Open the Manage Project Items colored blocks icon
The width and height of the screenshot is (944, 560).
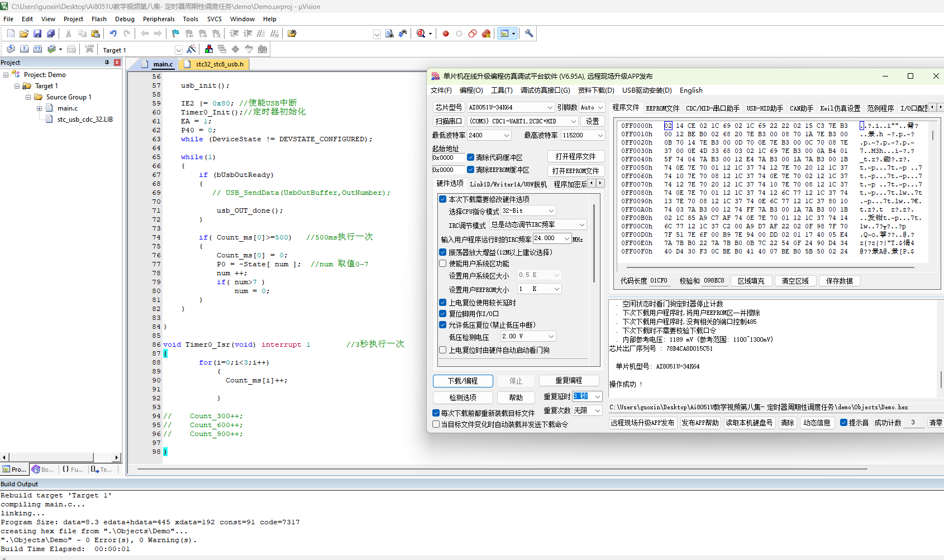coord(209,49)
